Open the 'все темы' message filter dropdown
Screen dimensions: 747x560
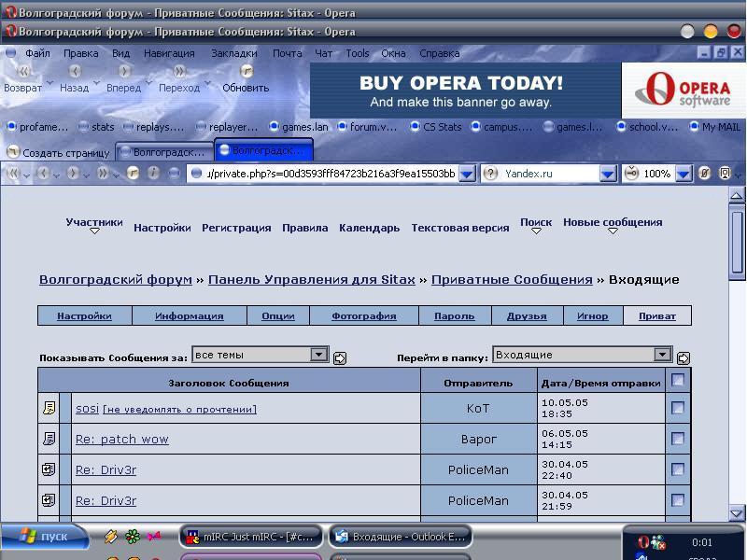pyautogui.click(x=318, y=355)
